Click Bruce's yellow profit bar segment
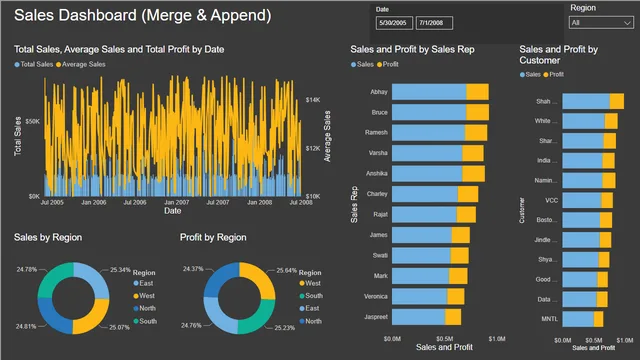Viewport: 640px width, 360px height. point(478,112)
